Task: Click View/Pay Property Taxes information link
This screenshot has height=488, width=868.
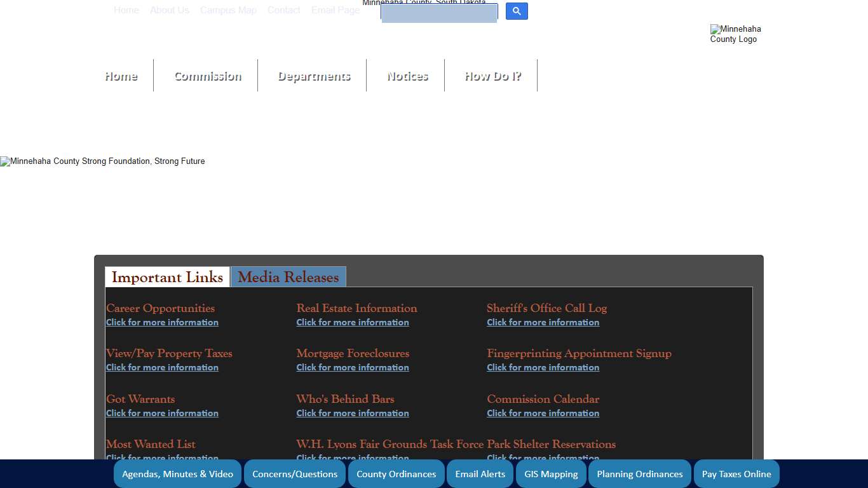Action: pos(162,367)
